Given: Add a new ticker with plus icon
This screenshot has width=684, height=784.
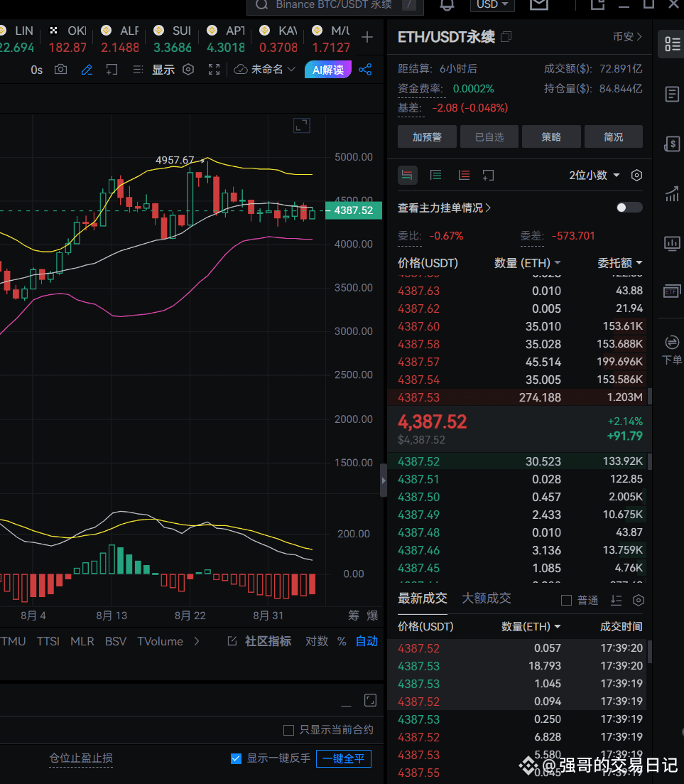Looking at the screenshot, I should tap(367, 37).
